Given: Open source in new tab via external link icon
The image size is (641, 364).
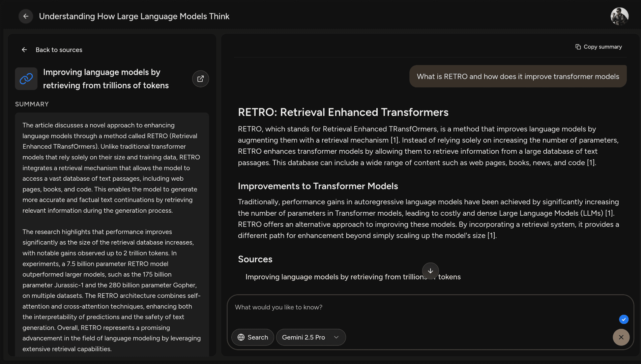Looking at the screenshot, I should [200, 79].
